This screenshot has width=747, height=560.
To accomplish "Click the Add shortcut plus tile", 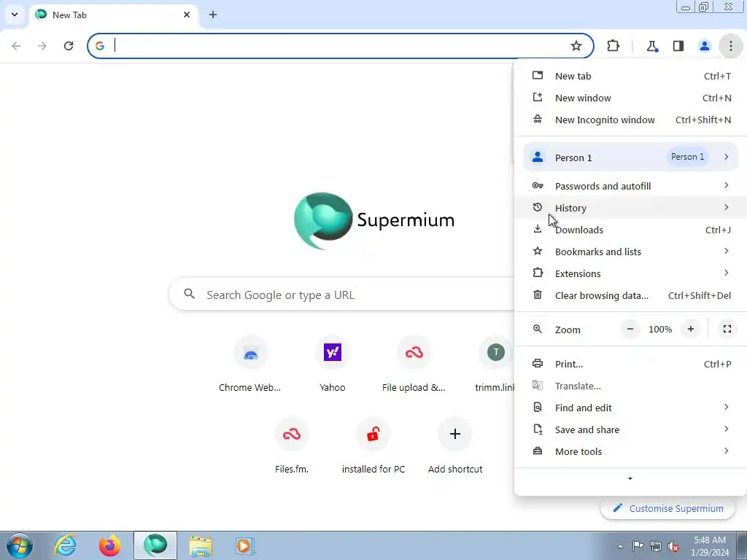I will (x=455, y=447).
